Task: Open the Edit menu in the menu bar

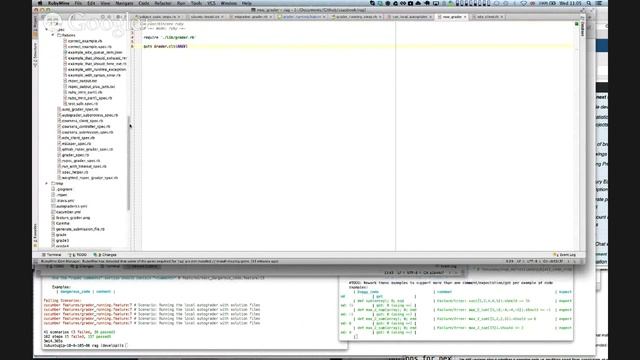Action: click(x=91, y=3)
